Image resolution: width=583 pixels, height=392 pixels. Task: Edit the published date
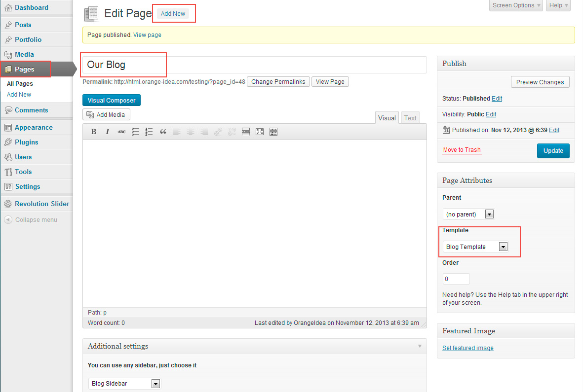tap(554, 130)
